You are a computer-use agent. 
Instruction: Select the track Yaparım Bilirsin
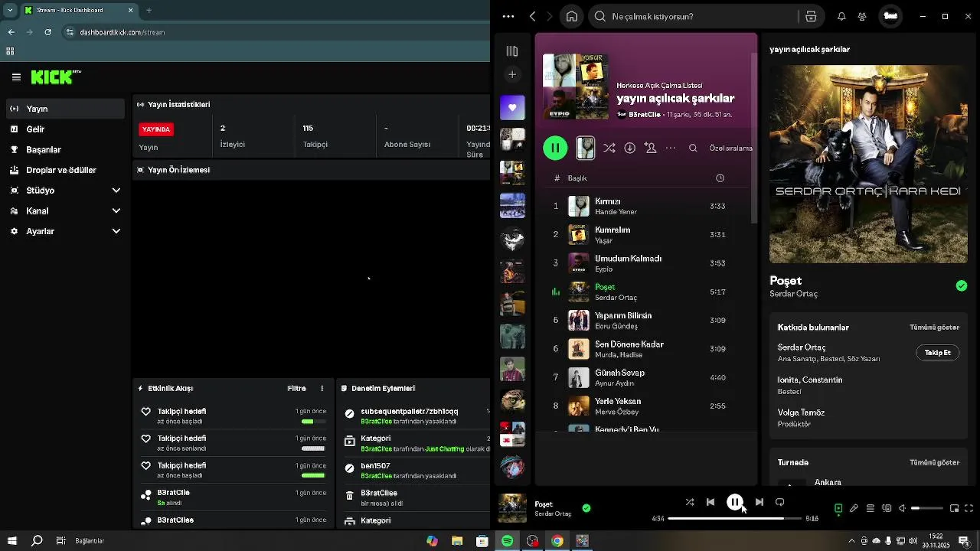(645, 321)
